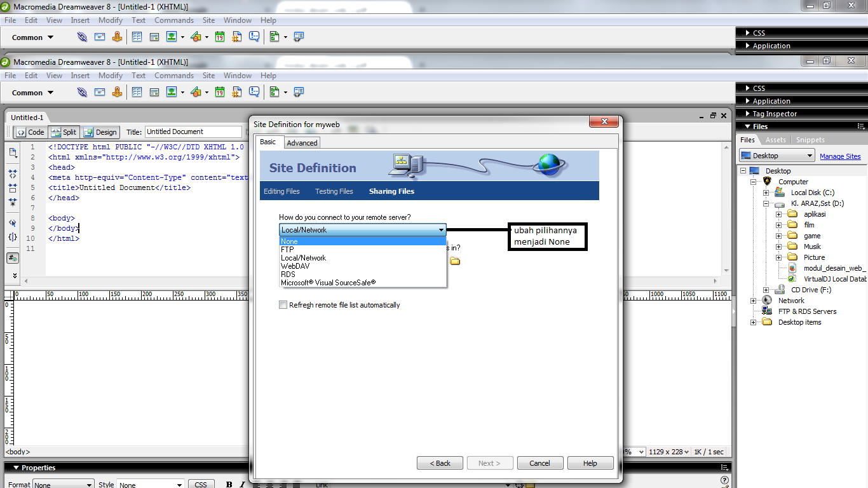Click the Images icon in lower Insert bar

(x=172, y=92)
